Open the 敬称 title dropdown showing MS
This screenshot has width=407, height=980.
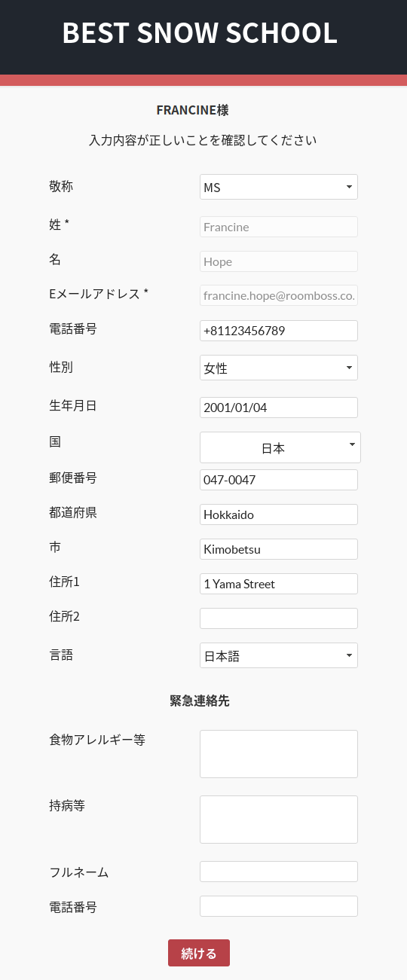[279, 187]
